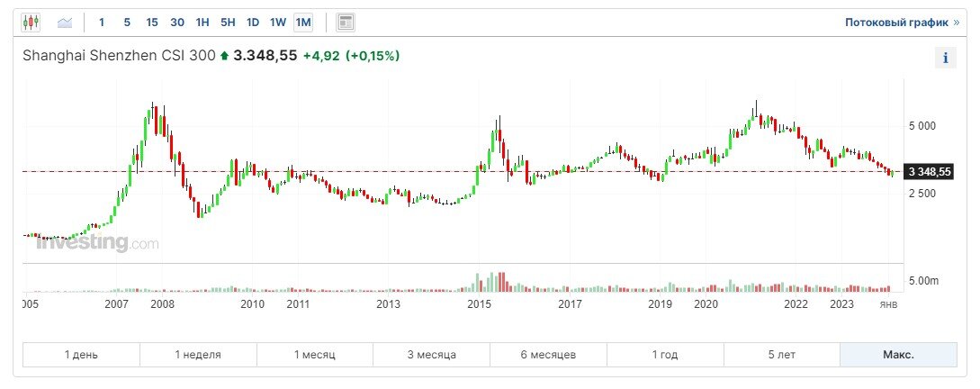Open the Потоковый график link
The image size is (980, 389).
pyautogui.click(x=903, y=23)
